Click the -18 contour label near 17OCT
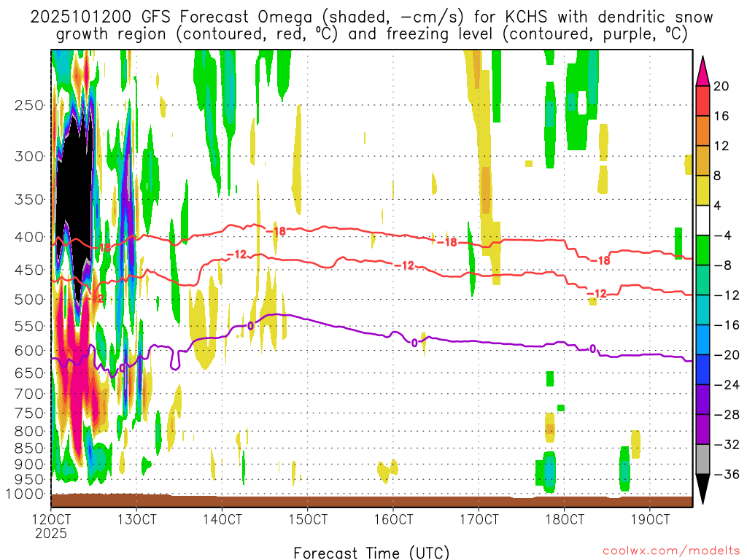The width and height of the screenshot is (747, 560). point(447,242)
